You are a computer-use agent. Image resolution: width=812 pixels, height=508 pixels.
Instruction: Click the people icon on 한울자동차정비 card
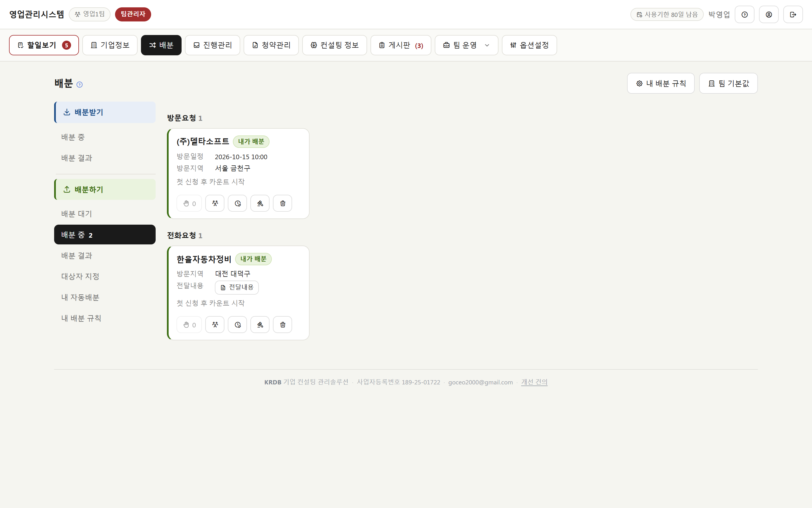point(215,325)
